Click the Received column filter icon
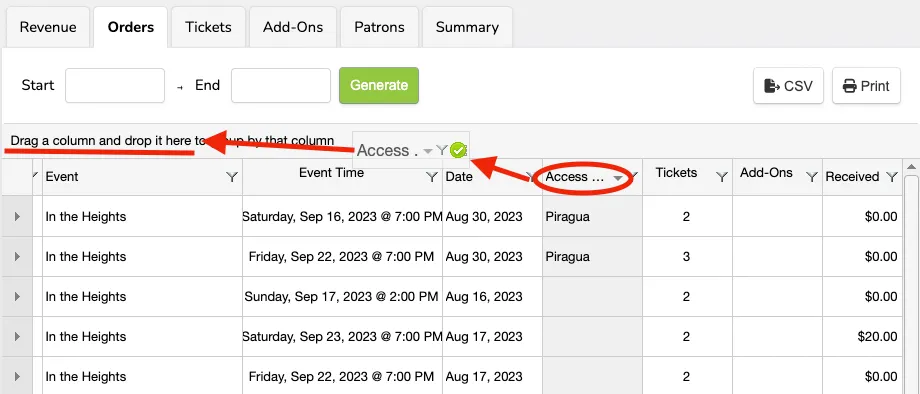This screenshot has height=394, width=920. [892, 177]
